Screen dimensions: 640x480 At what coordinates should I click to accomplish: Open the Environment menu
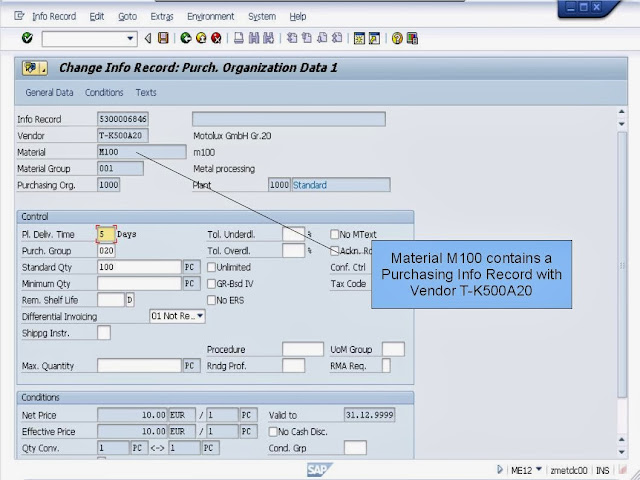click(x=211, y=16)
